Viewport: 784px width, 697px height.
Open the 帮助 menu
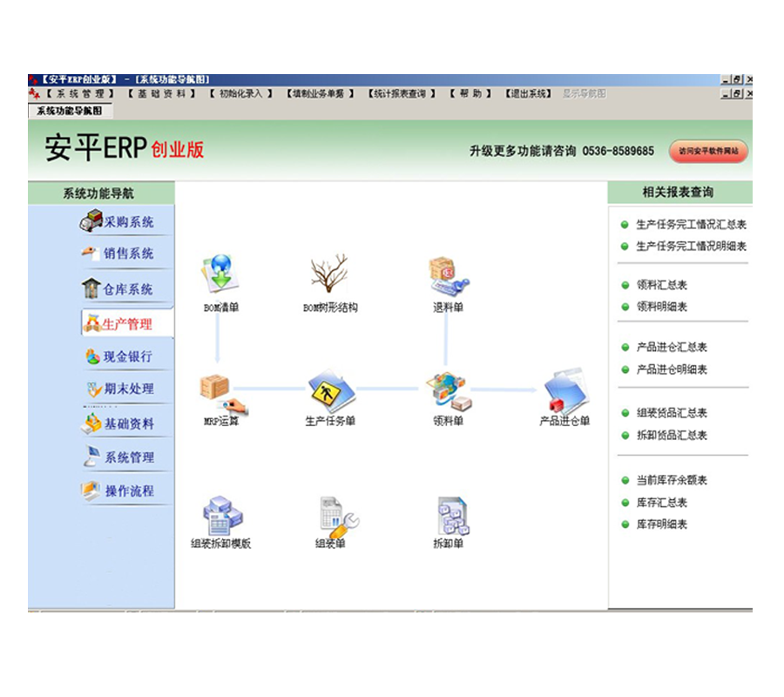click(470, 93)
